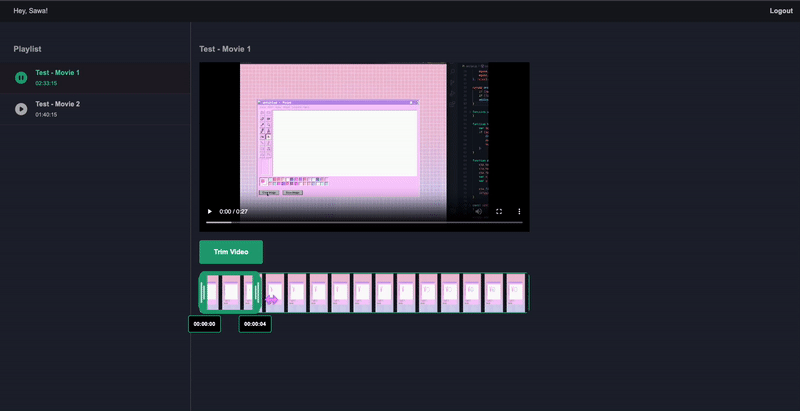Screen dimensions: 800x411
Task: Seek using the video progress bar
Action: pos(364,222)
